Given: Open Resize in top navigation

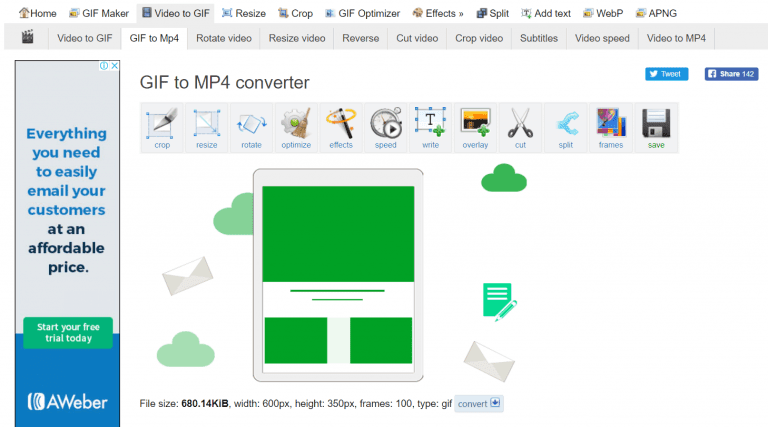Looking at the screenshot, I should coord(244,13).
